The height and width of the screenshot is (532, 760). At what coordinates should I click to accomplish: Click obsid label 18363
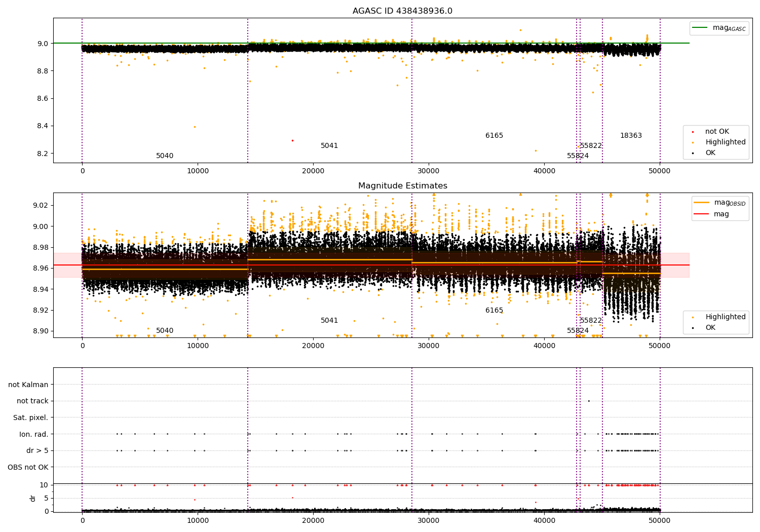tap(631, 136)
